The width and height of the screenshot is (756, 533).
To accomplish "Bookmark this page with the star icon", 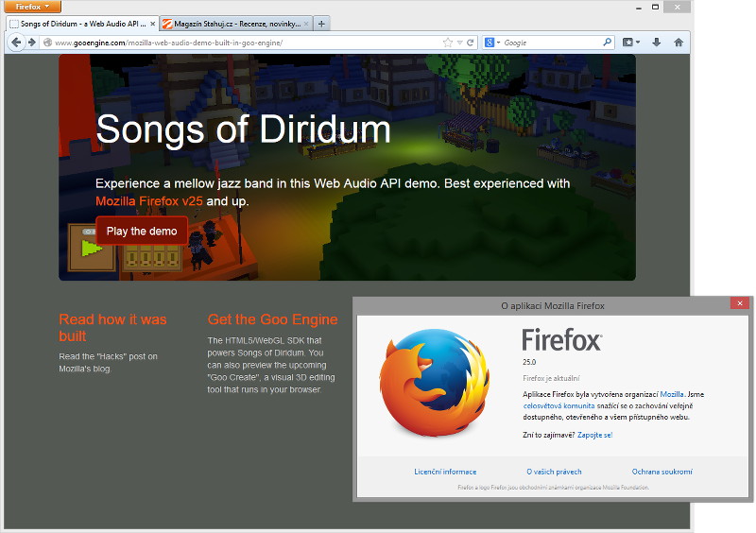I will tap(448, 43).
